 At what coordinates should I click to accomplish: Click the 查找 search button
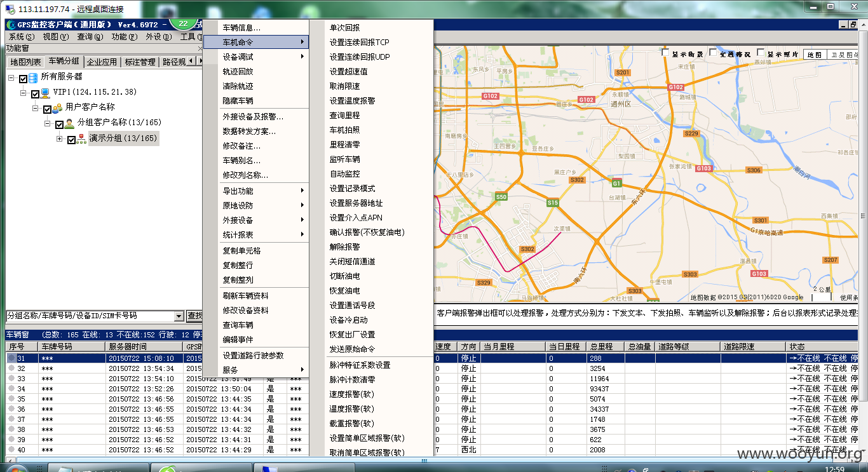pyautogui.click(x=194, y=316)
